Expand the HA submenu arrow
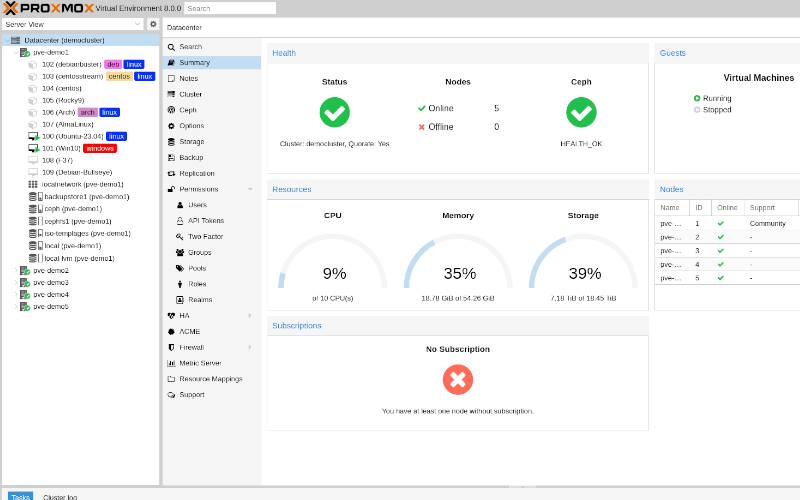 (250, 316)
